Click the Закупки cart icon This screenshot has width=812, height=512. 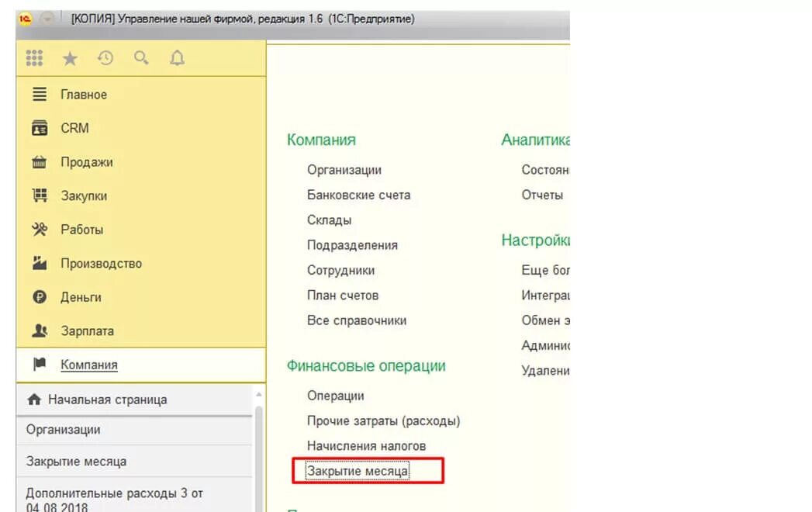(40, 196)
